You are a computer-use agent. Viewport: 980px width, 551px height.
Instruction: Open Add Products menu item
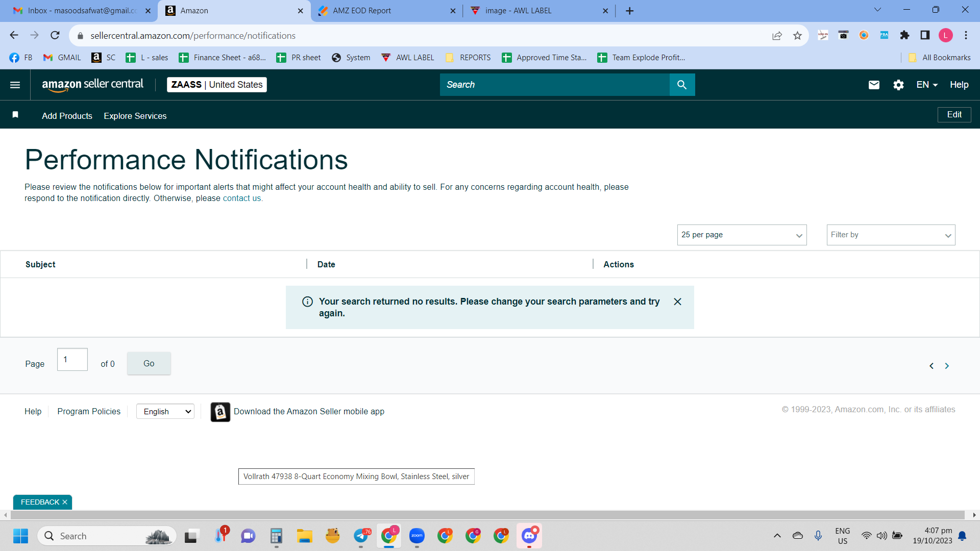pos(67,116)
